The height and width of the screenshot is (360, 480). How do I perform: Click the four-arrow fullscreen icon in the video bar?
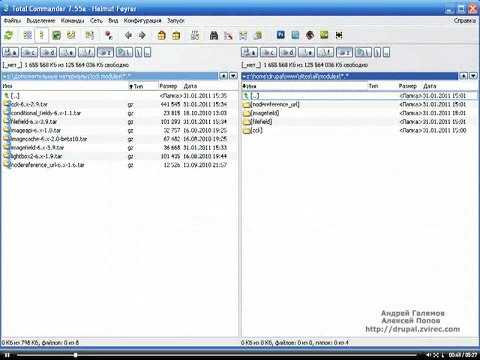[x=436, y=355]
